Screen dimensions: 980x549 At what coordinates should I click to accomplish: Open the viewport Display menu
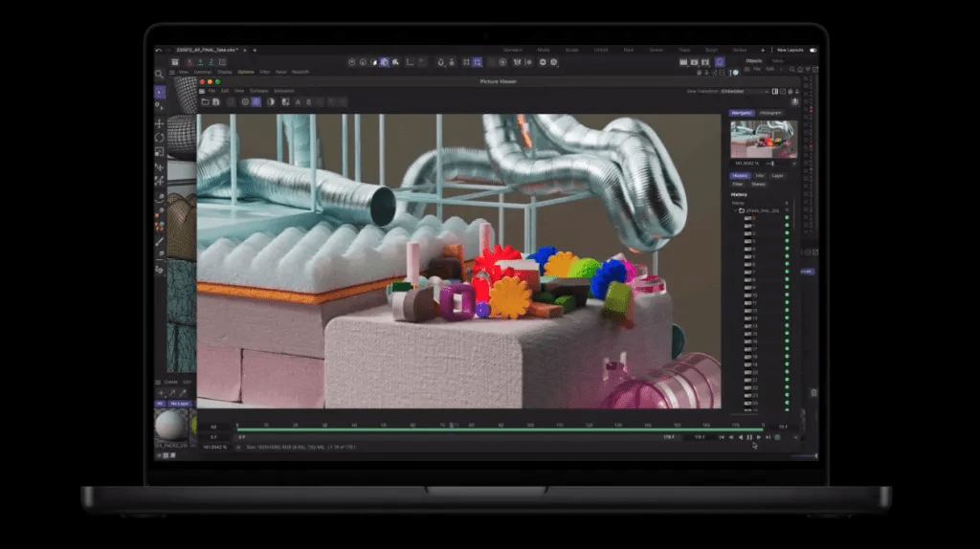coord(224,72)
